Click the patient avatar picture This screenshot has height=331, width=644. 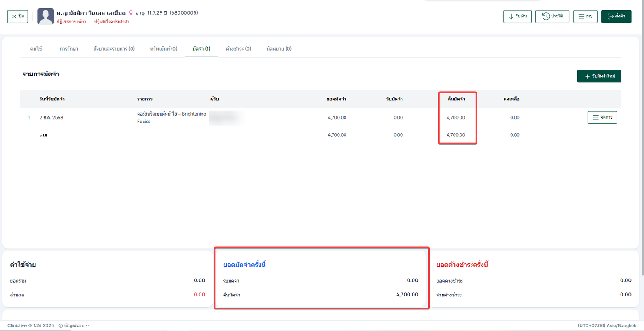(46, 17)
